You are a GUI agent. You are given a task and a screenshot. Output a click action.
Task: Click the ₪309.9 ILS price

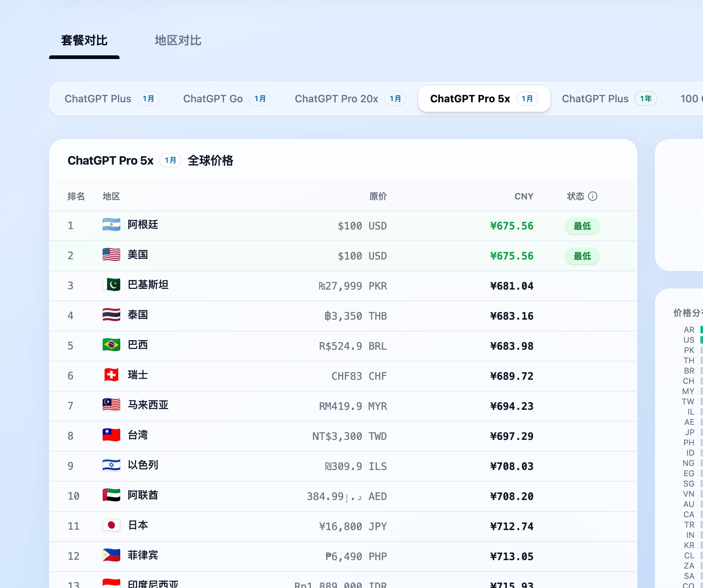pos(356,466)
